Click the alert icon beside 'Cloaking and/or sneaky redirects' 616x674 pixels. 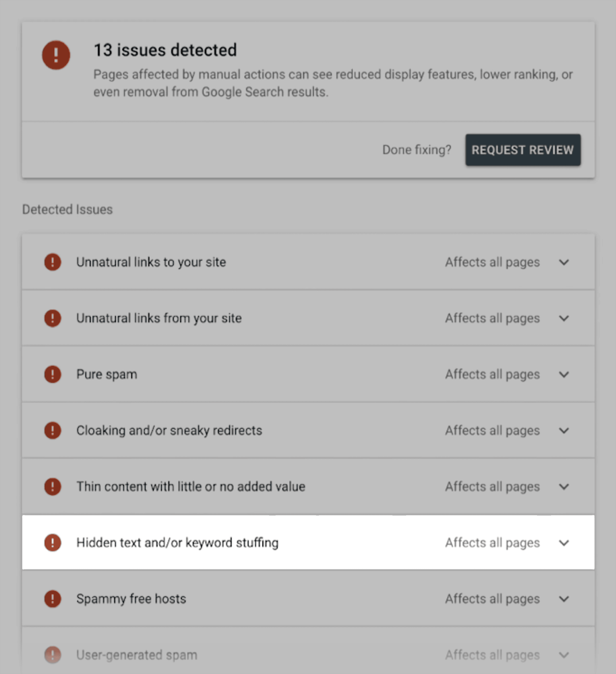click(52, 431)
